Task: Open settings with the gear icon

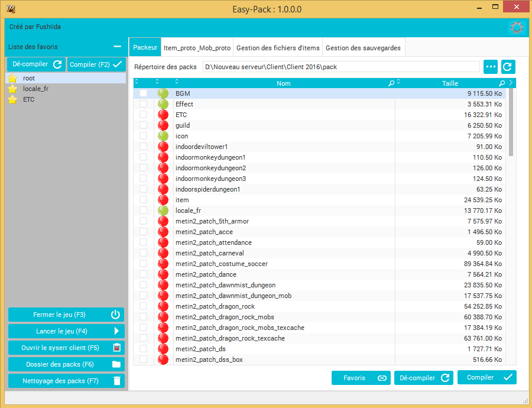Action: [x=517, y=27]
